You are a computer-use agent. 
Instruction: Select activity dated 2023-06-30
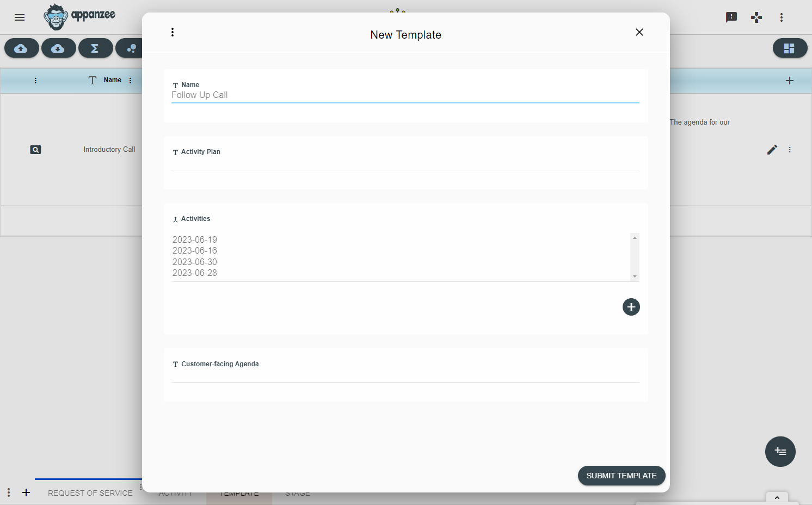coord(195,262)
